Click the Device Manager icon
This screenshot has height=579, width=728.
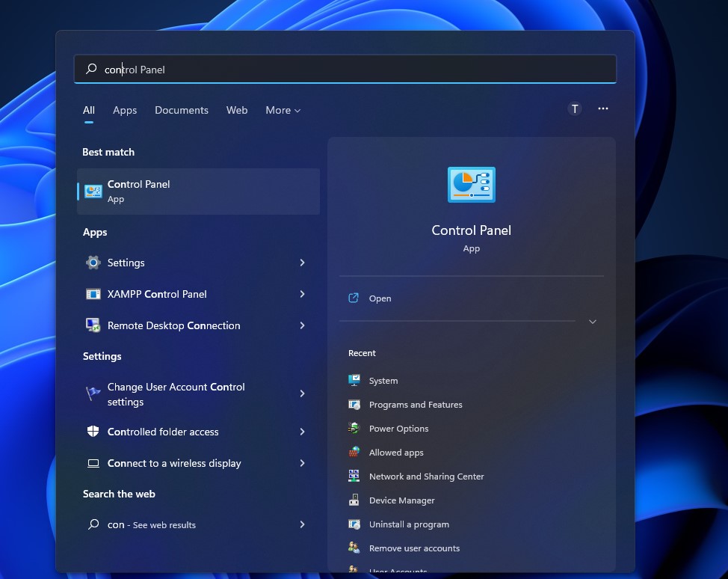coord(354,500)
